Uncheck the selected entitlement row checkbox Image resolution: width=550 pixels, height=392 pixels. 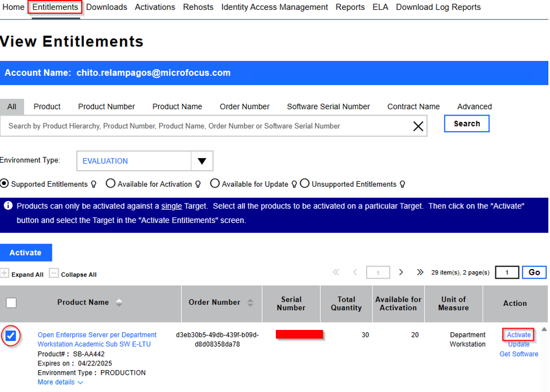tap(11, 336)
